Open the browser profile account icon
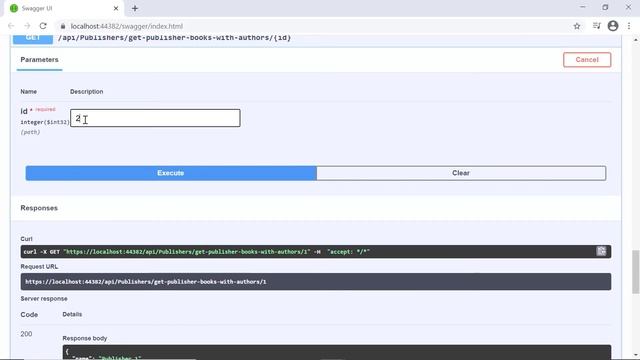The image size is (640, 360). point(613,26)
